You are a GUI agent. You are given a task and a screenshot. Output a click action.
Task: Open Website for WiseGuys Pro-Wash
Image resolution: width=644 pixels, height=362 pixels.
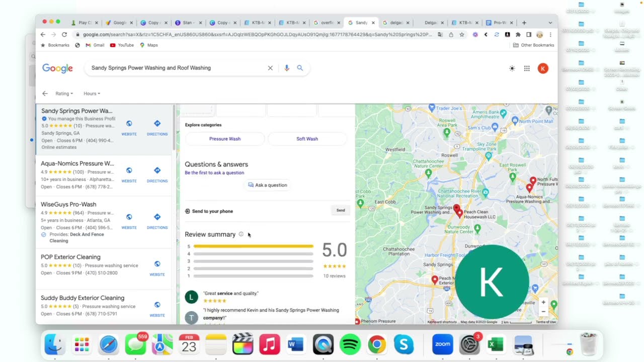coord(129,221)
